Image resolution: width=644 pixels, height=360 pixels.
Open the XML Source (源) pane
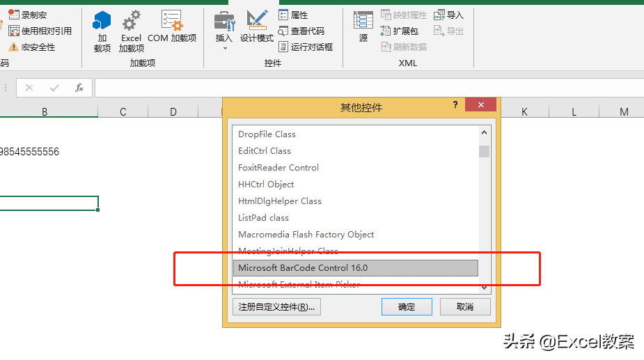coord(363,27)
